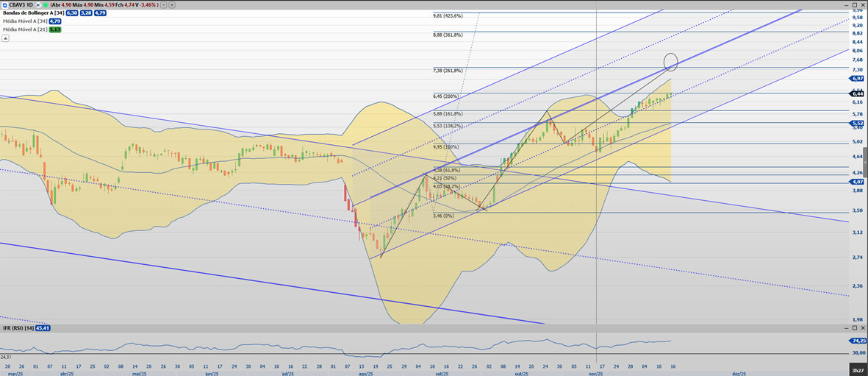Add a new item with the plus button
The image size is (868, 376).
(172, 4)
